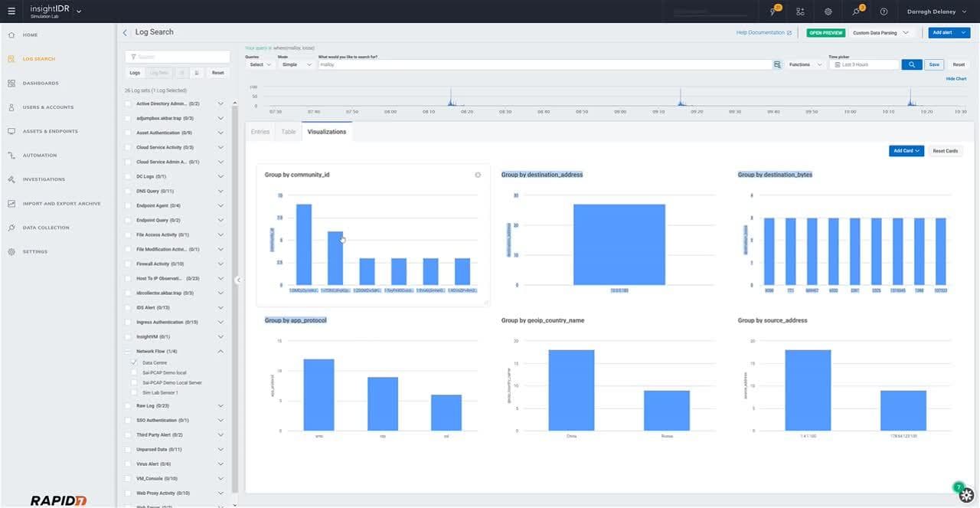The width and height of the screenshot is (980, 508).
Task: Click the tallest bar in community_id chart
Action: click(304, 244)
